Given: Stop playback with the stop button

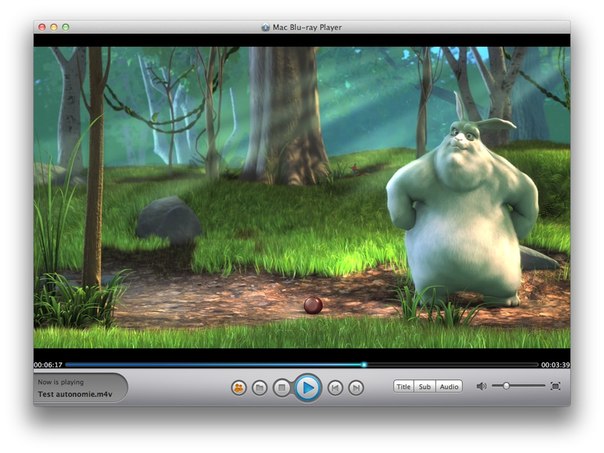Looking at the screenshot, I should coord(282,387).
